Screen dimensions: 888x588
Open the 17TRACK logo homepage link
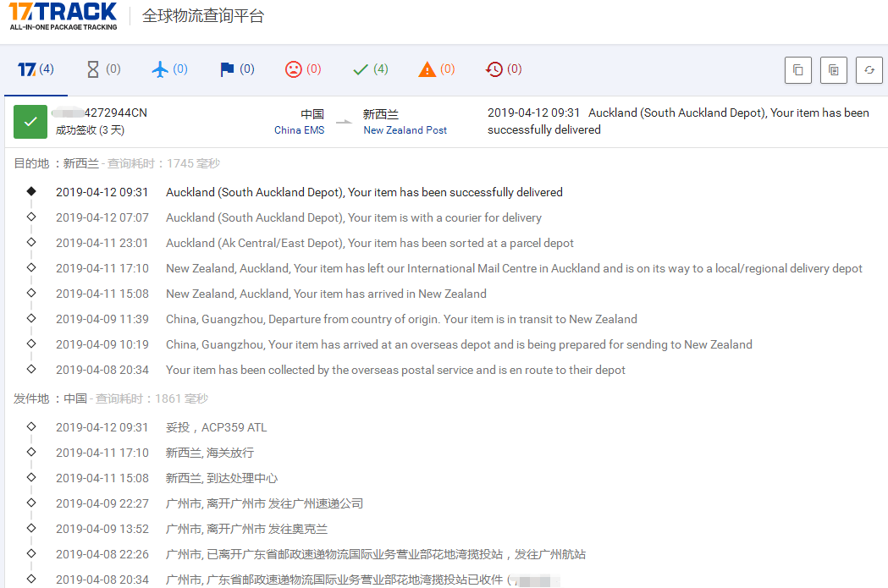(62, 17)
